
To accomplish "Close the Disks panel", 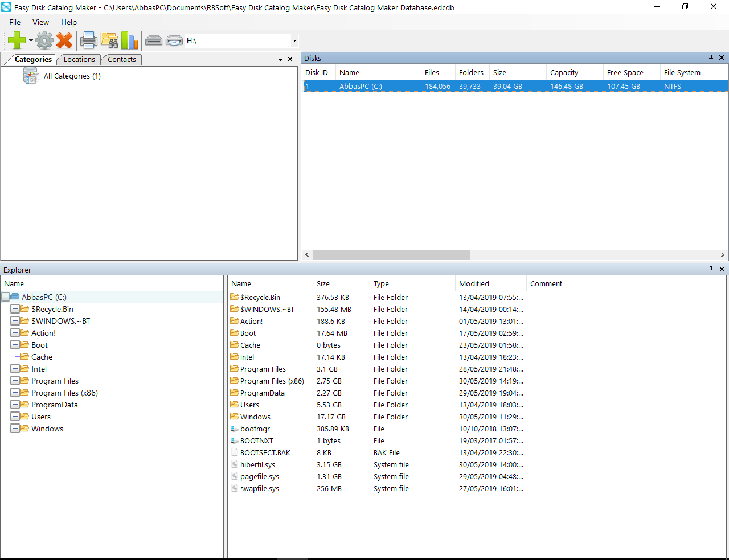I will [x=722, y=57].
